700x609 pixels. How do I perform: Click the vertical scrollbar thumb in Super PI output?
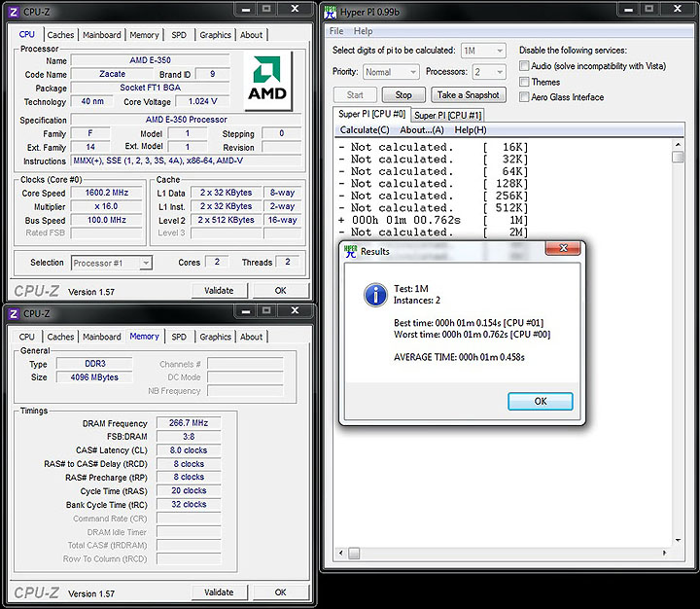pos(678,158)
